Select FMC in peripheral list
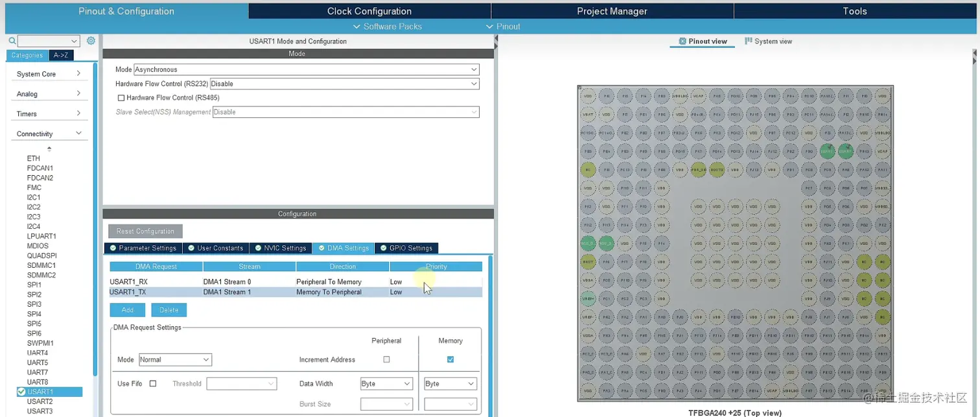 (34, 187)
